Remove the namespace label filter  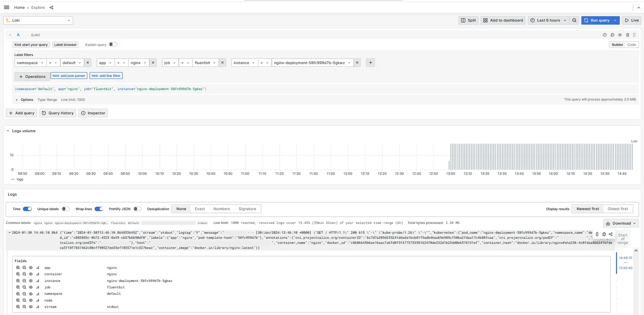tap(88, 63)
